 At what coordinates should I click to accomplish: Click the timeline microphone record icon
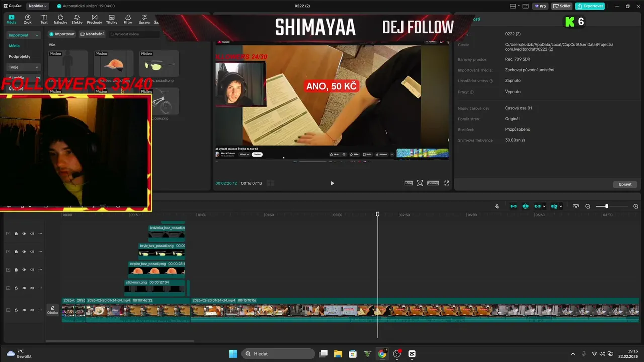coord(497,206)
